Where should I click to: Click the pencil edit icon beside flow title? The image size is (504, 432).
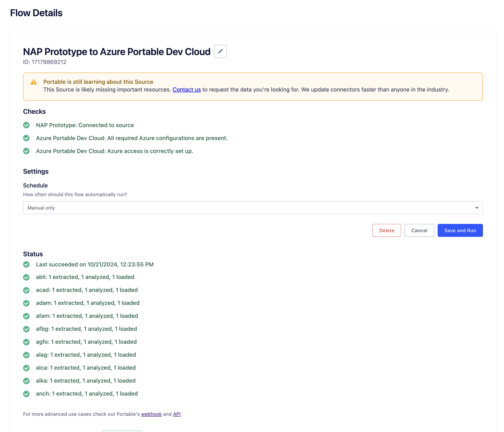(220, 51)
